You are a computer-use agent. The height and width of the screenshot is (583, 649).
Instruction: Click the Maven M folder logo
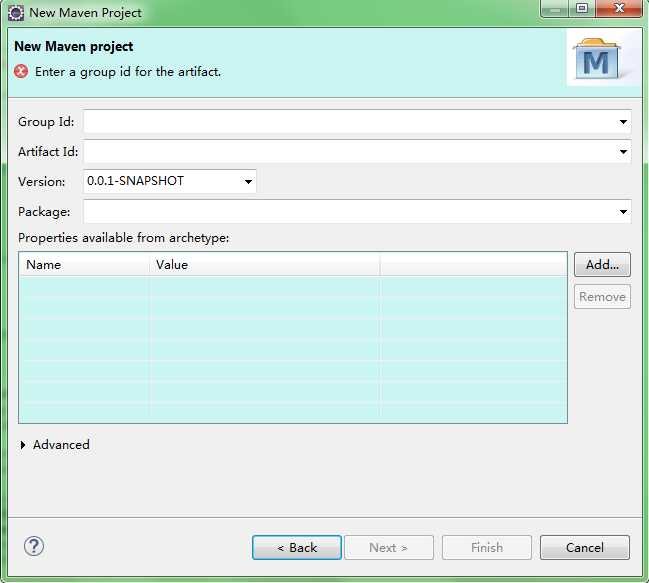click(x=596, y=59)
